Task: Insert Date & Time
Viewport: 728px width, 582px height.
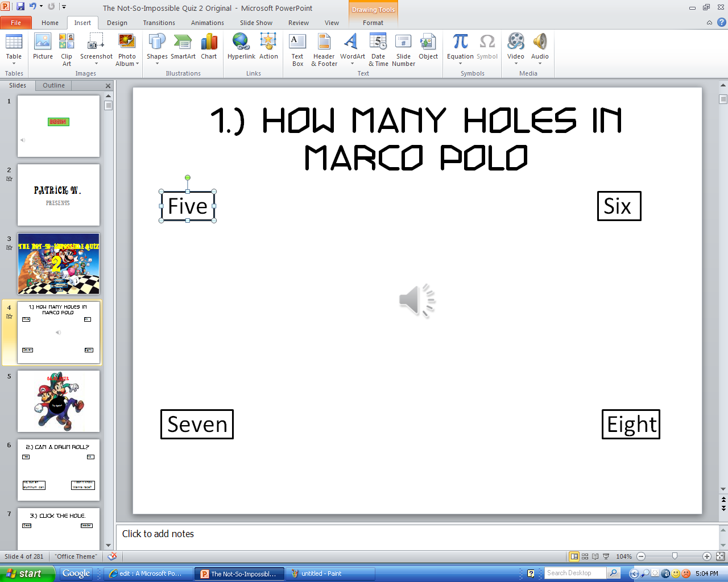Action: coord(378,49)
